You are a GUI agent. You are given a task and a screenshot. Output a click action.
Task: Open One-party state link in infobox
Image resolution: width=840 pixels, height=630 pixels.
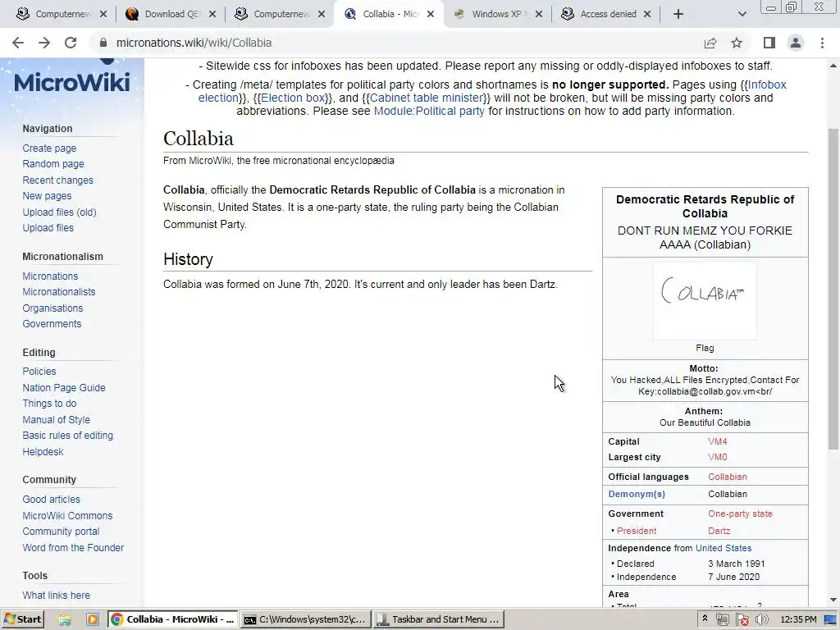pyautogui.click(x=740, y=514)
